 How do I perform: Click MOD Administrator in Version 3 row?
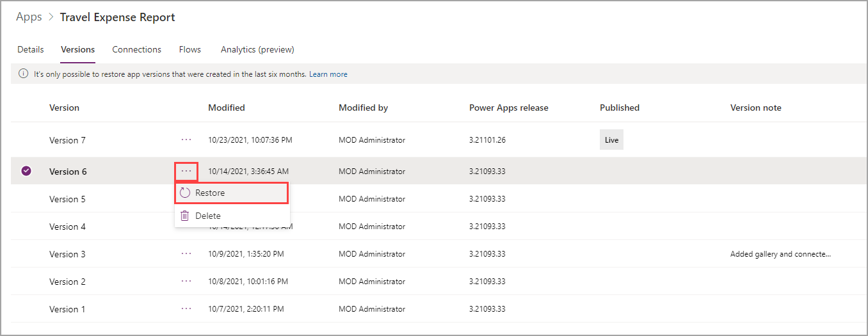372,253
